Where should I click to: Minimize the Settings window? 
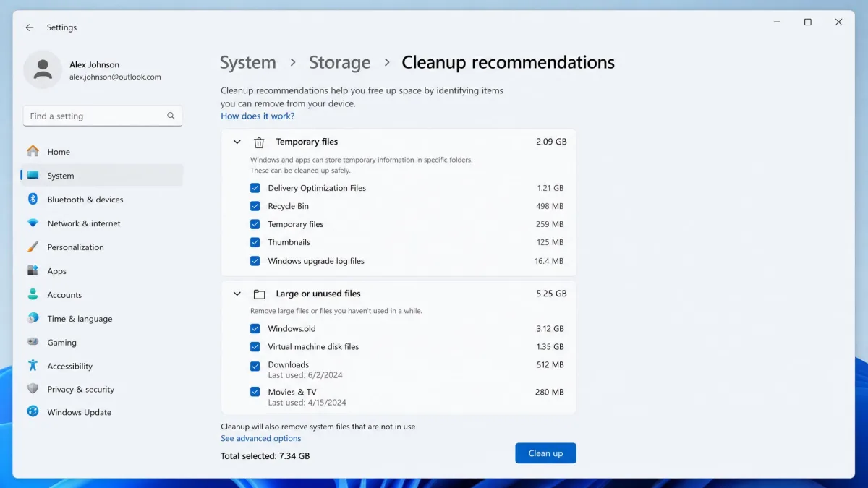(x=777, y=22)
